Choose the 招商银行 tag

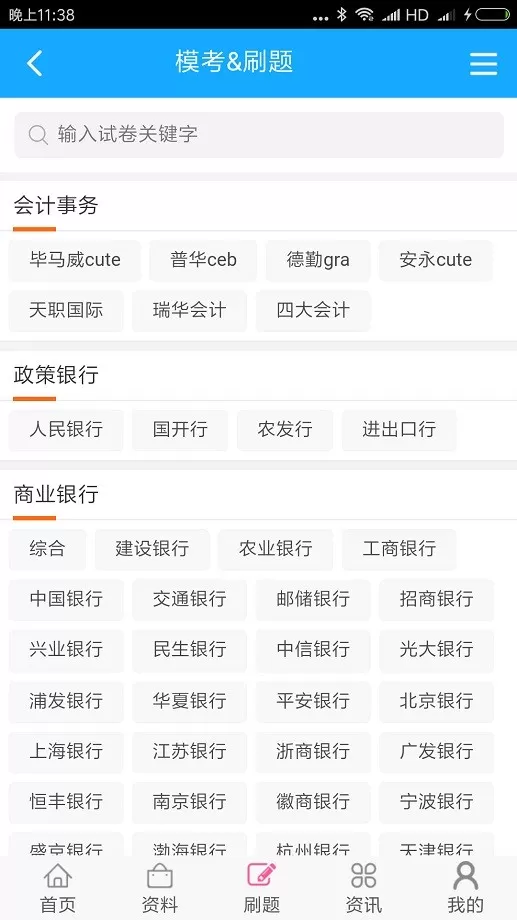pyautogui.click(x=436, y=600)
